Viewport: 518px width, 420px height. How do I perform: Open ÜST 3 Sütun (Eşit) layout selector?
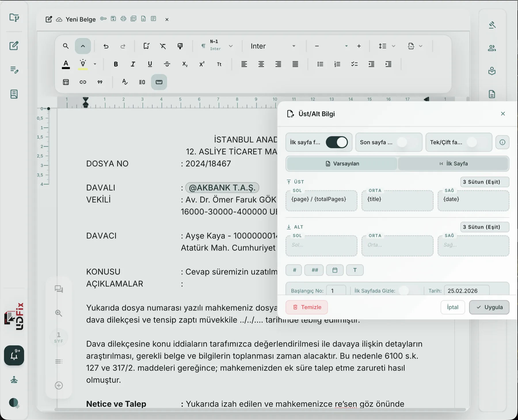click(485, 182)
